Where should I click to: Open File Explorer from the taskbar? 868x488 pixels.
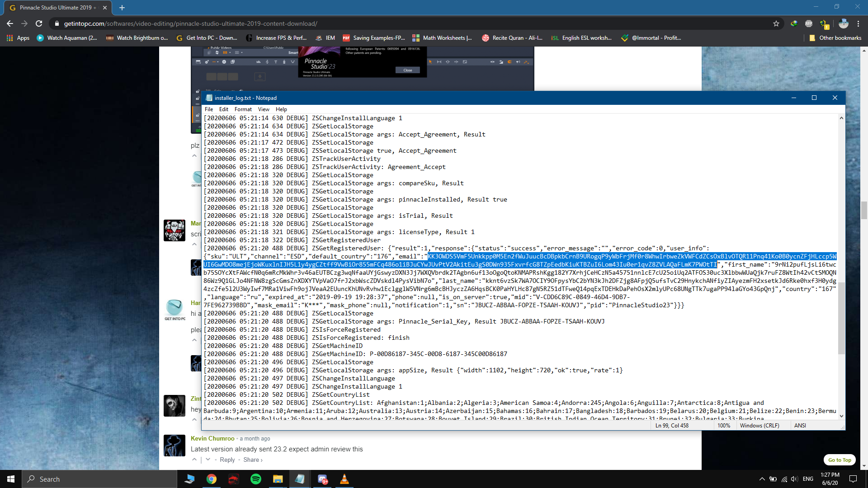click(x=278, y=479)
